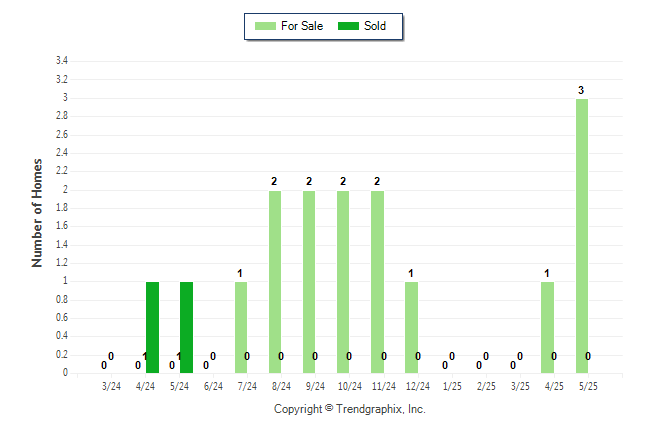Click the 12/24 For Sale bar
This screenshot has width=646, height=434.
(x=411, y=328)
